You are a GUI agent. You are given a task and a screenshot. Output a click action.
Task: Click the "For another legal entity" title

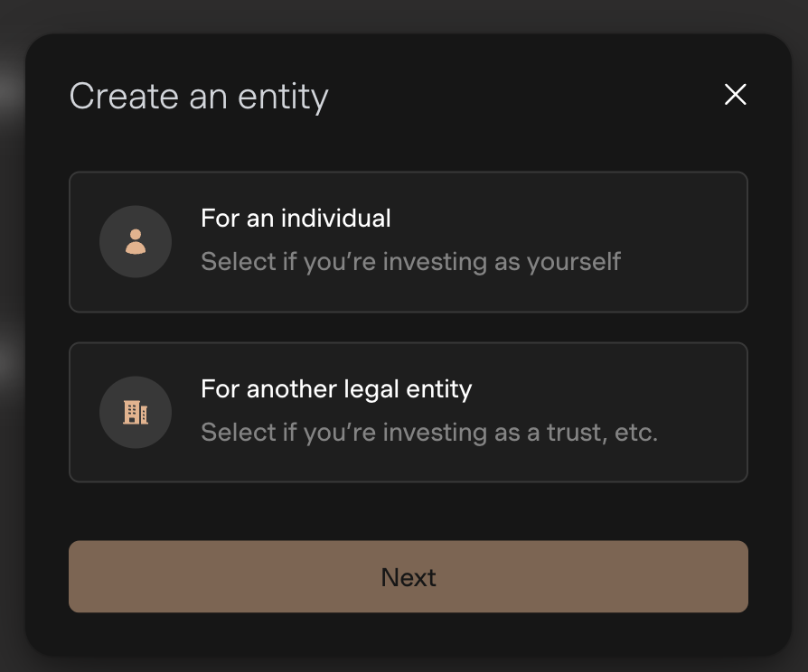point(336,389)
